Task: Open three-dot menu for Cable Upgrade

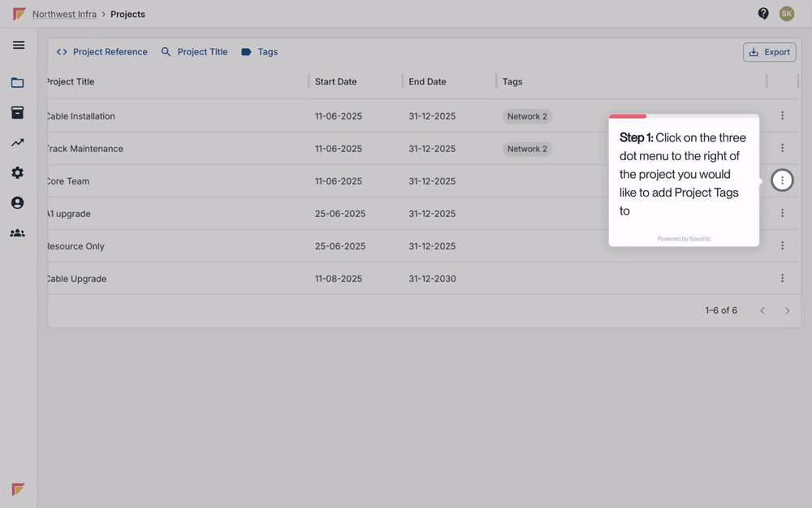Action: point(782,278)
